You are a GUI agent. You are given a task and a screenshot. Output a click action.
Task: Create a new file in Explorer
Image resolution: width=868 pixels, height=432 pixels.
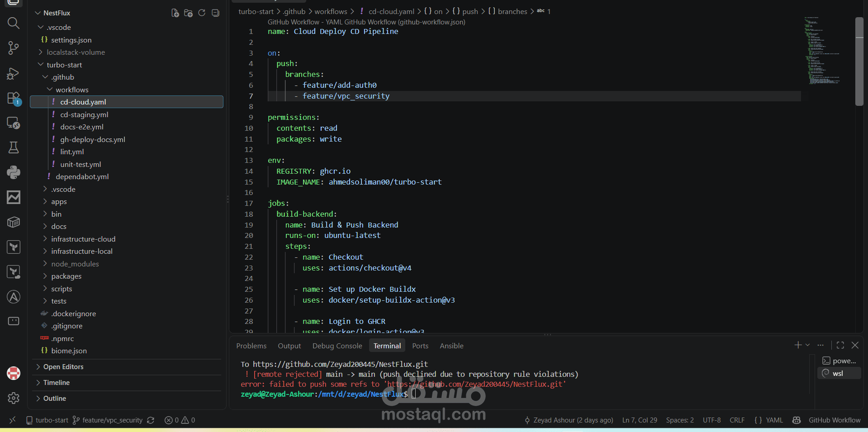tap(175, 13)
